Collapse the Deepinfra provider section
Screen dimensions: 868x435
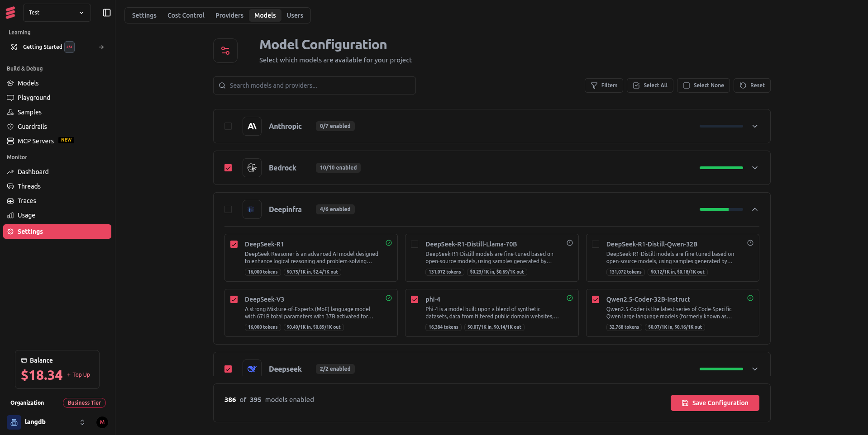(754, 209)
